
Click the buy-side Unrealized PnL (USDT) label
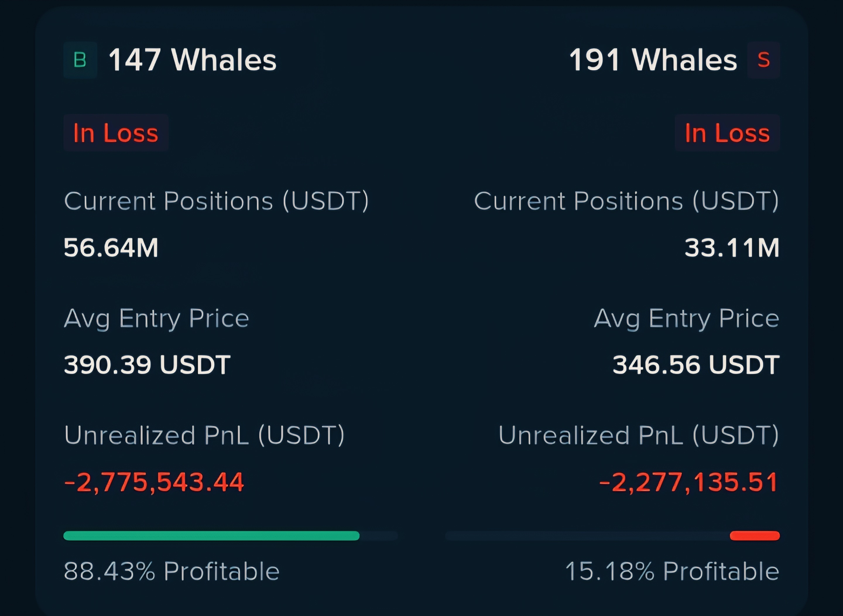tap(204, 435)
